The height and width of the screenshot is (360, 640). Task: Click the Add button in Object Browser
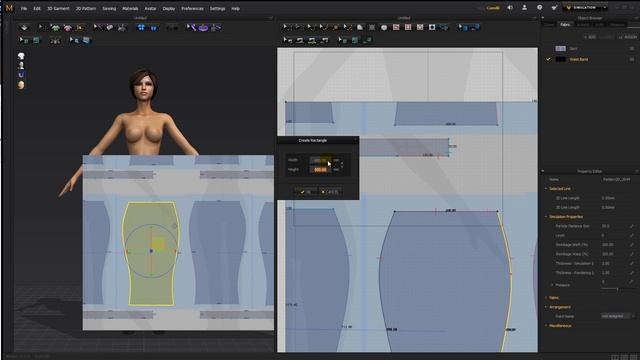[x=590, y=37]
